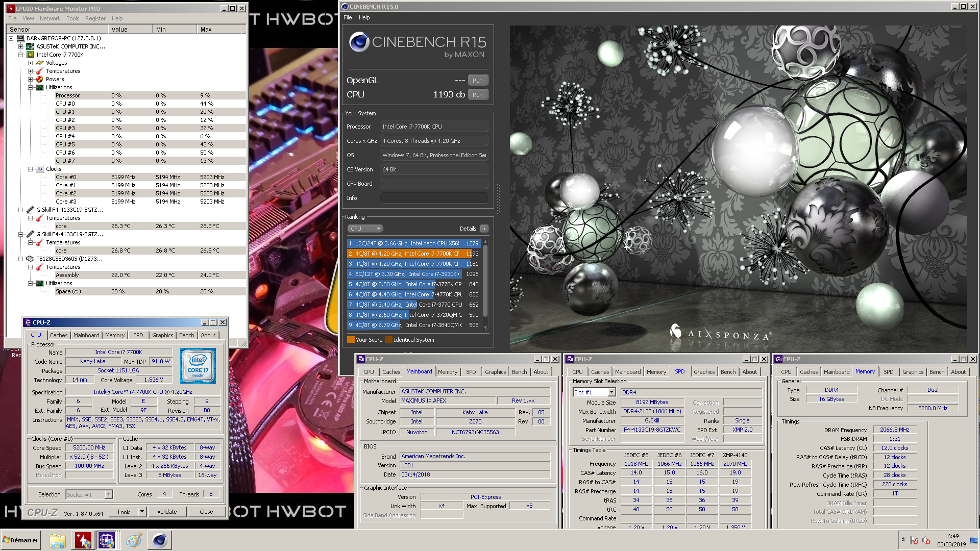Open the Slot #1 dropdown in SPD window

pos(611,392)
